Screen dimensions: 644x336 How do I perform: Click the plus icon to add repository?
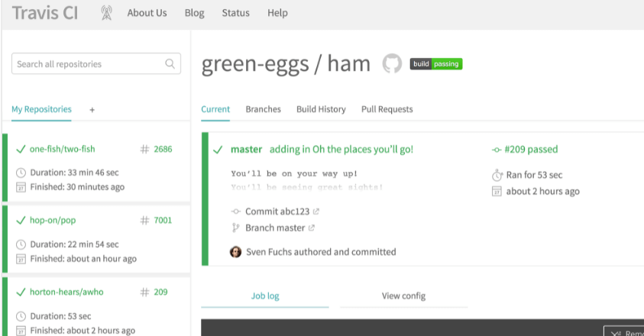(92, 110)
